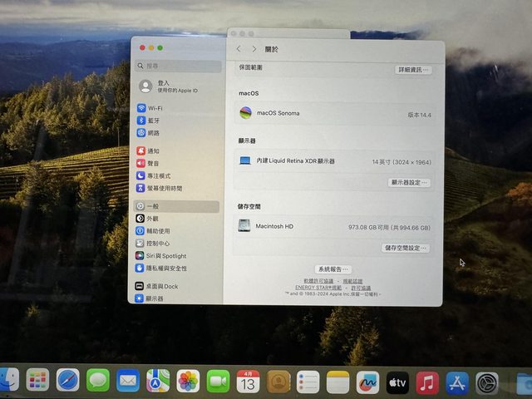Select General (一般) in sidebar
Image resolution: width=532 pixels, height=399 pixels.
[176, 206]
